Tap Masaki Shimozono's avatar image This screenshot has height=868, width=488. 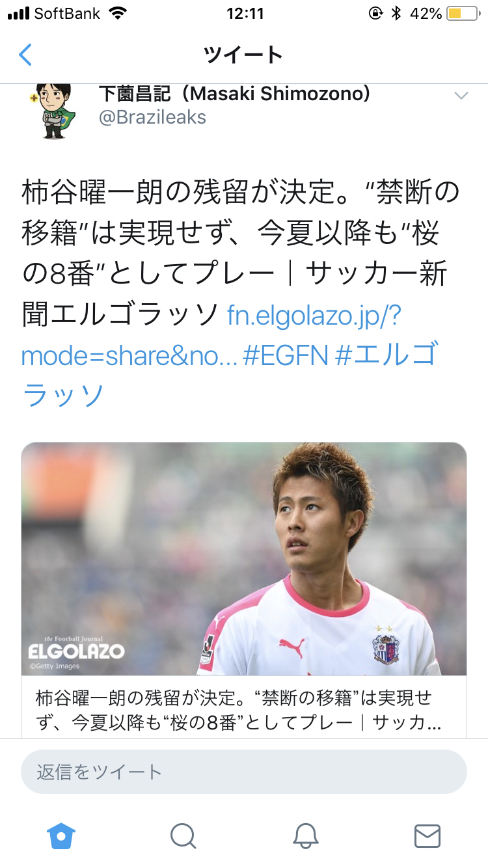click(x=54, y=111)
